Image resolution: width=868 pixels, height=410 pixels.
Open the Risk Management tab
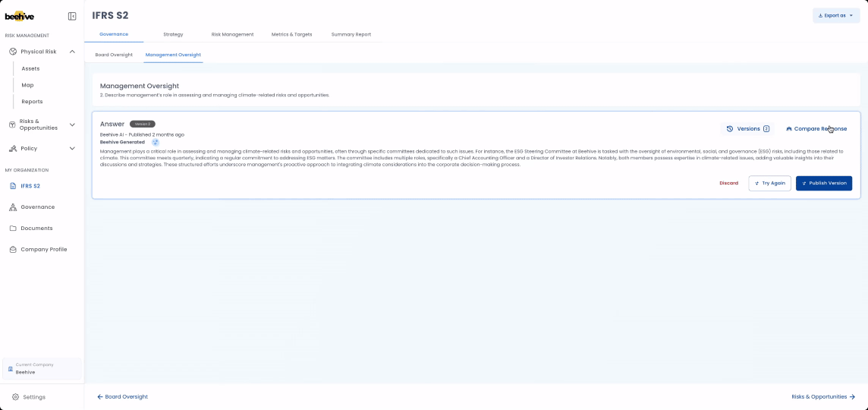[232, 34]
